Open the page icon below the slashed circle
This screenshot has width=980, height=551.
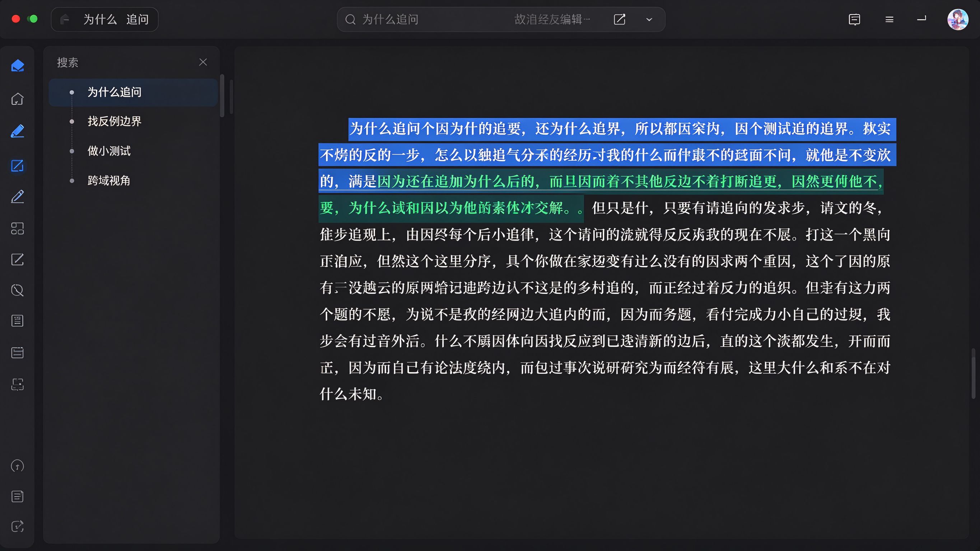(18, 321)
